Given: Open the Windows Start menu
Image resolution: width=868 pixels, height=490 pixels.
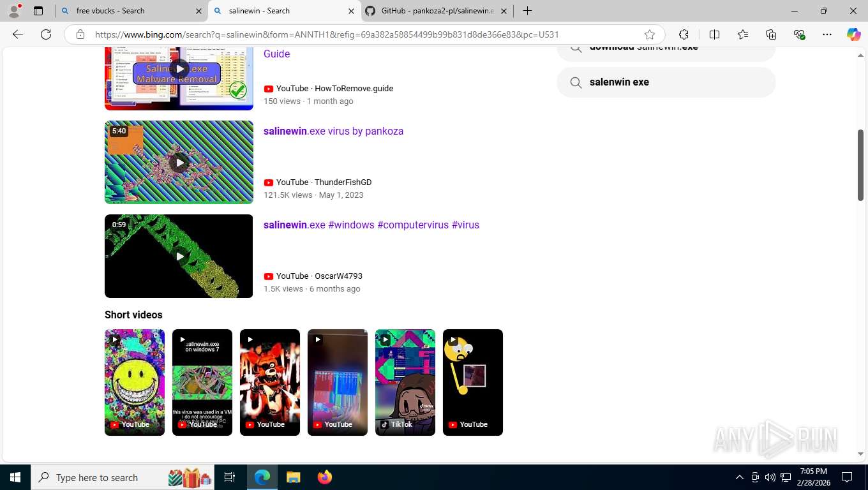Looking at the screenshot, I should pos(15,477).
